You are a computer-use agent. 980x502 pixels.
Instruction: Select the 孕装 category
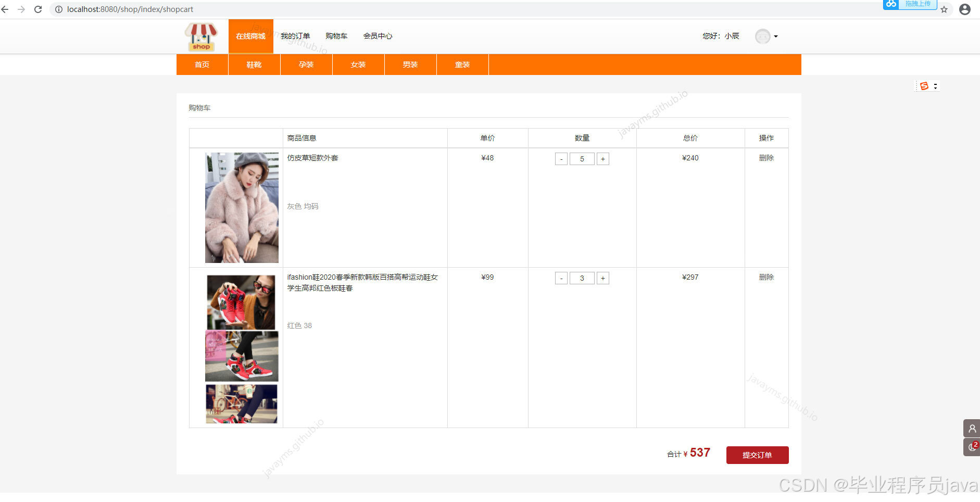pos(306,65)
